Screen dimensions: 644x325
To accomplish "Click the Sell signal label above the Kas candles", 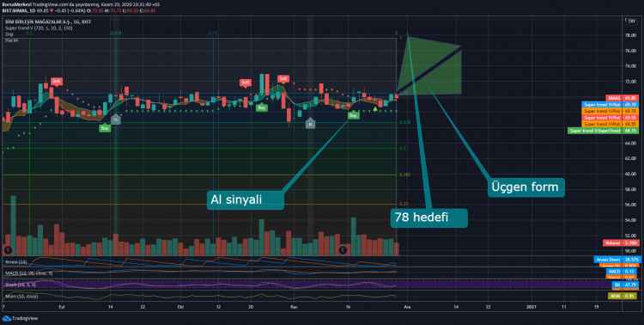I will point(283,78).
